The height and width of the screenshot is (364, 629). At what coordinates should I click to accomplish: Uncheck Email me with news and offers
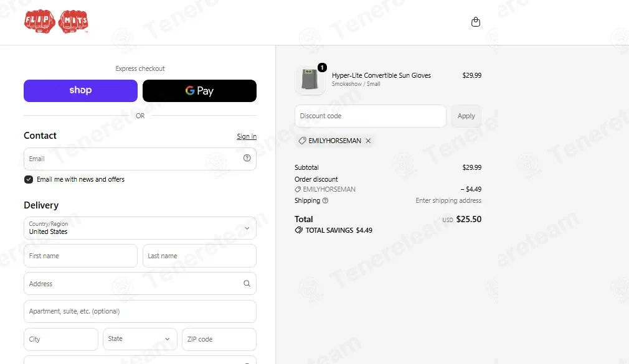(29, 179)
